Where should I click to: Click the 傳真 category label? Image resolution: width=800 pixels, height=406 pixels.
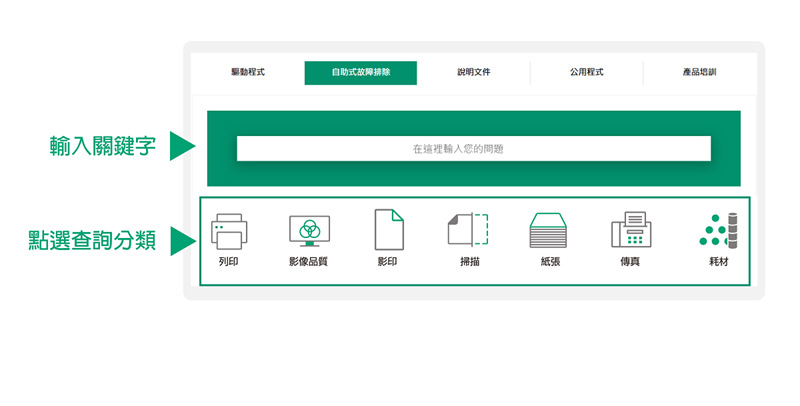click(x=631, y=262)
